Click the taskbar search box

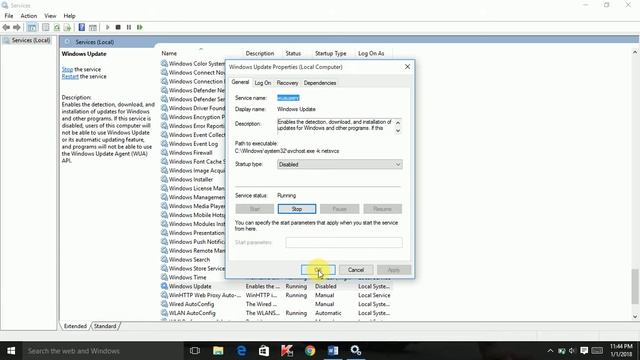coord(102,351)
